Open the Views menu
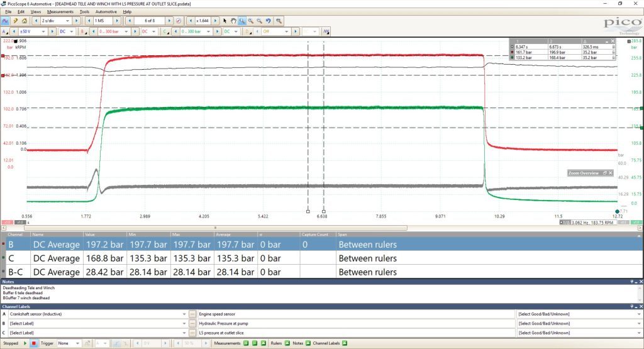The image size is (644, 349). [x=36, y=12]
